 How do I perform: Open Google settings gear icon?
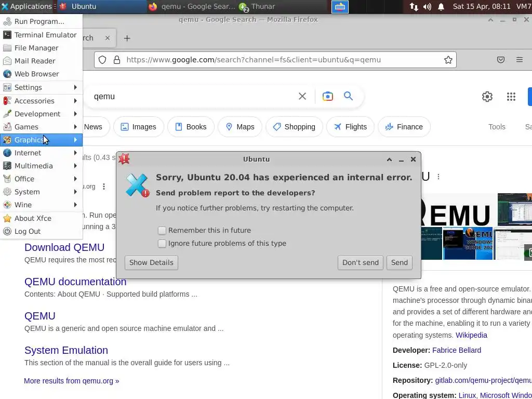(487, 97)
